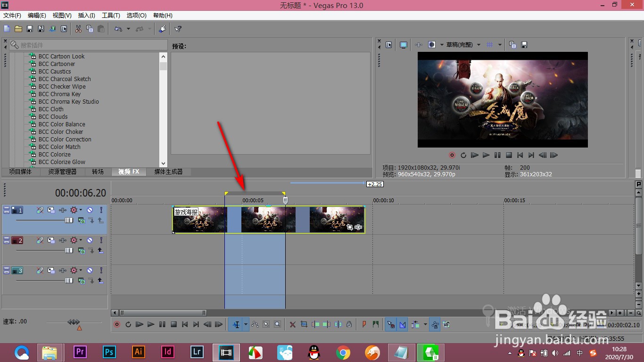Stop playback in video preview controls

tap(509, 155)
